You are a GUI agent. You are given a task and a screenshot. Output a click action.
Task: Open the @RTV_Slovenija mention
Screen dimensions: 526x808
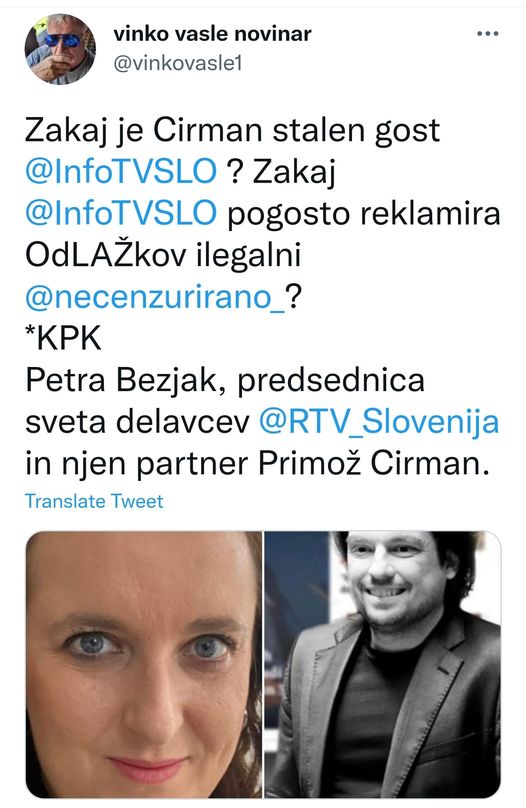click(379, 422)
